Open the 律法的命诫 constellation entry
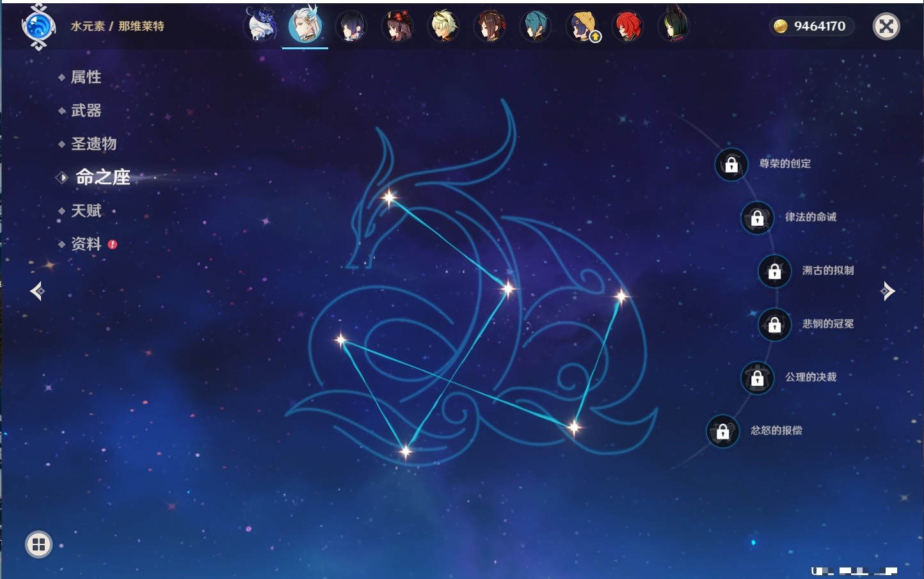 pos(811,217)
